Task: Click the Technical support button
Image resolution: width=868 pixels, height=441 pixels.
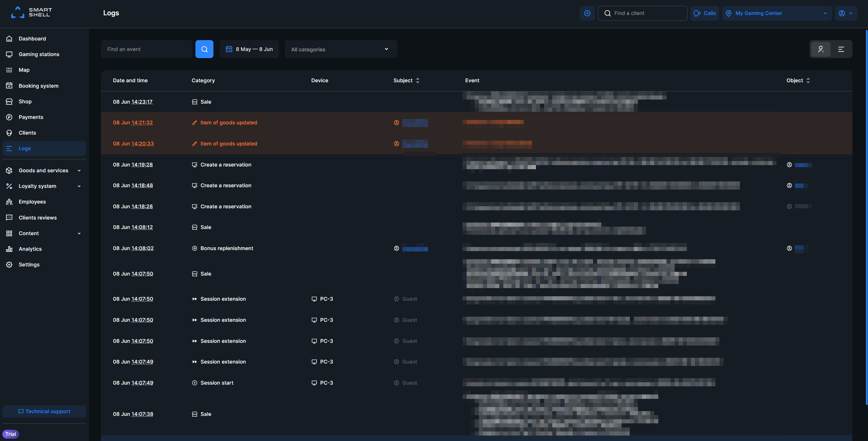Action: pos(44,411)
